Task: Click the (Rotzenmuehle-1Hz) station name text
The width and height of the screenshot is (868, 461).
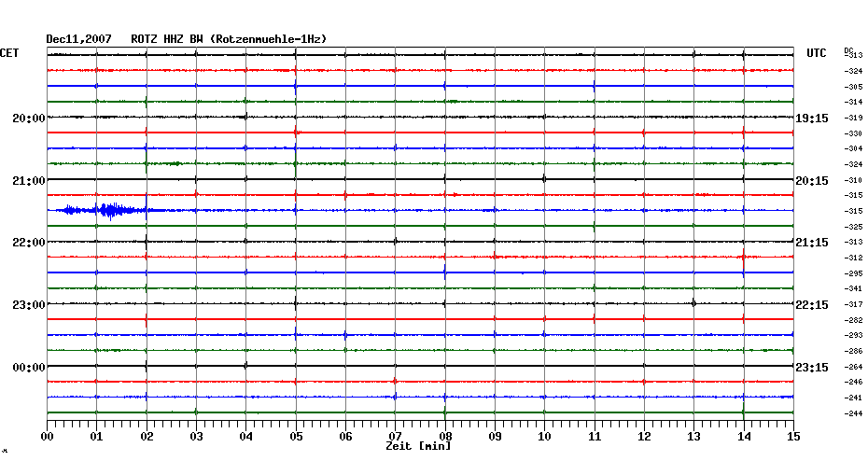Action: point(269,39)
